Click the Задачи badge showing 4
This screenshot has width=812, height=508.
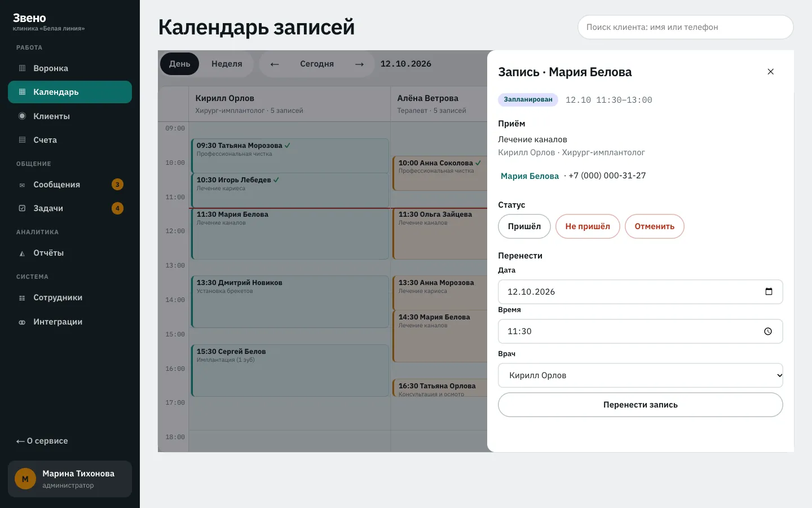pos(117,208)
